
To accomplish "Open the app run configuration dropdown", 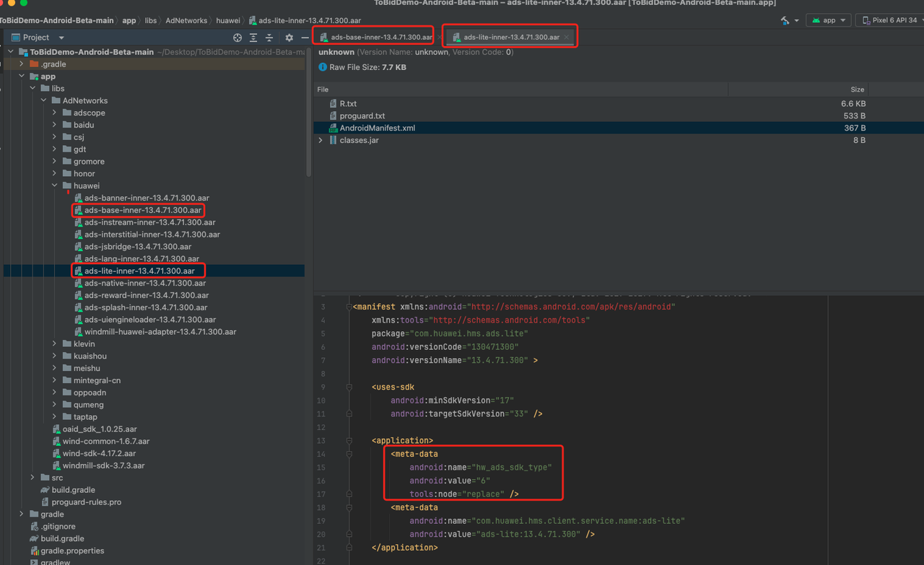I will pos(829,20).
